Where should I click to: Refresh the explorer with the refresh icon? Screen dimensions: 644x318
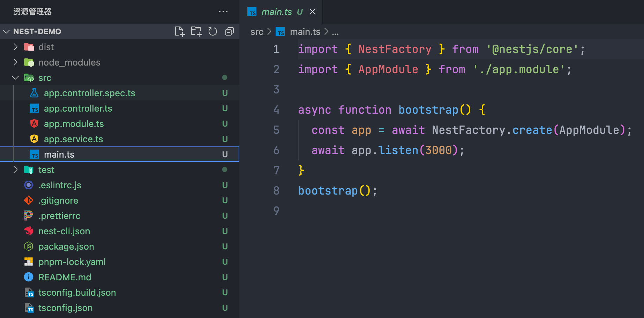pos(213,31)
